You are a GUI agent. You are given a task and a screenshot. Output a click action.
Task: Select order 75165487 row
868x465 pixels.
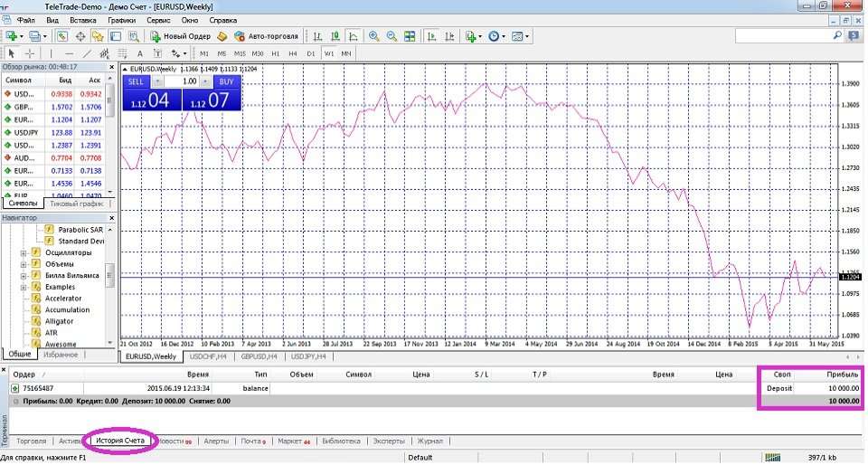point(435,389)
